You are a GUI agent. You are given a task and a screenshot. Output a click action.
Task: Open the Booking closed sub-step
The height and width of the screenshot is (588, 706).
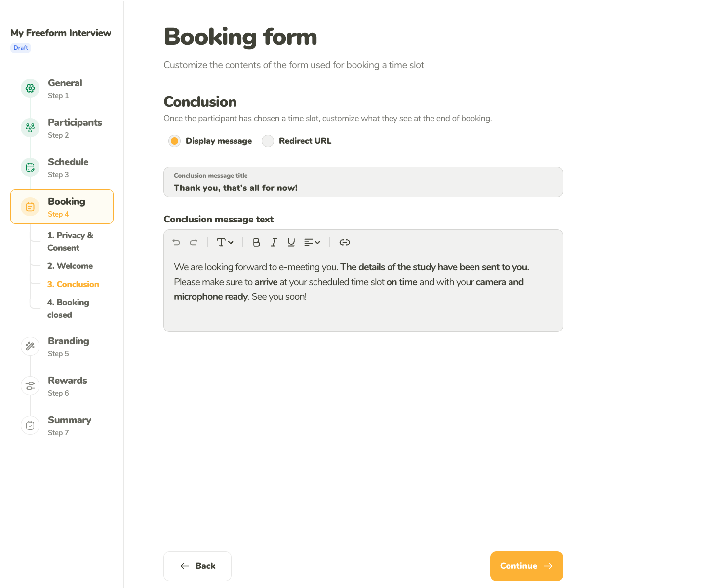68,309
